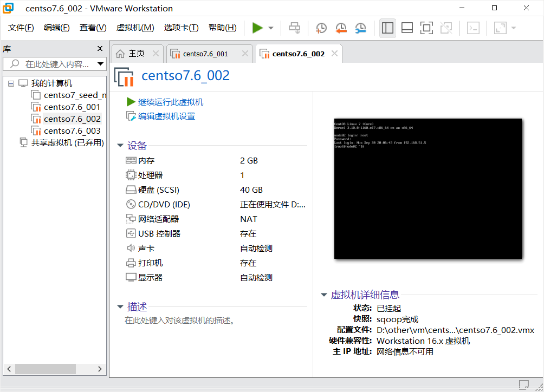The width and height of the screenshot is (544, 392).
Task: Click the status bar message icon
Action: coord(523,384)
